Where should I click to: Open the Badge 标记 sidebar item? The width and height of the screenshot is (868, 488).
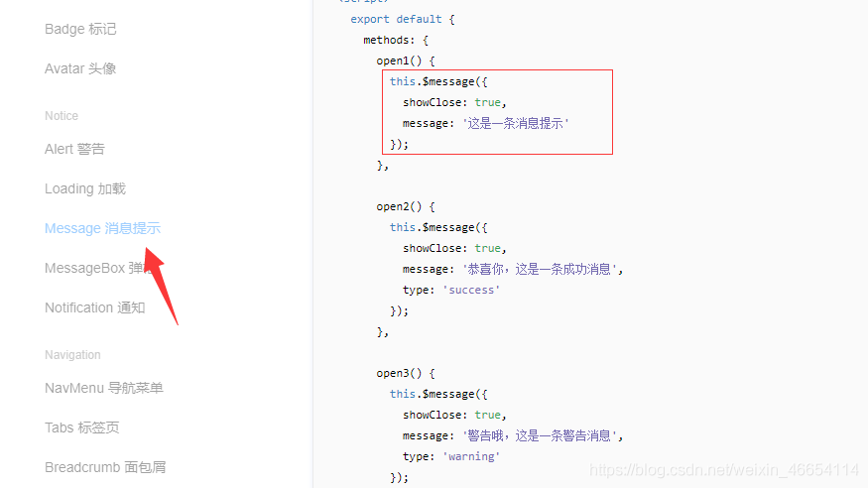[80, 29]
